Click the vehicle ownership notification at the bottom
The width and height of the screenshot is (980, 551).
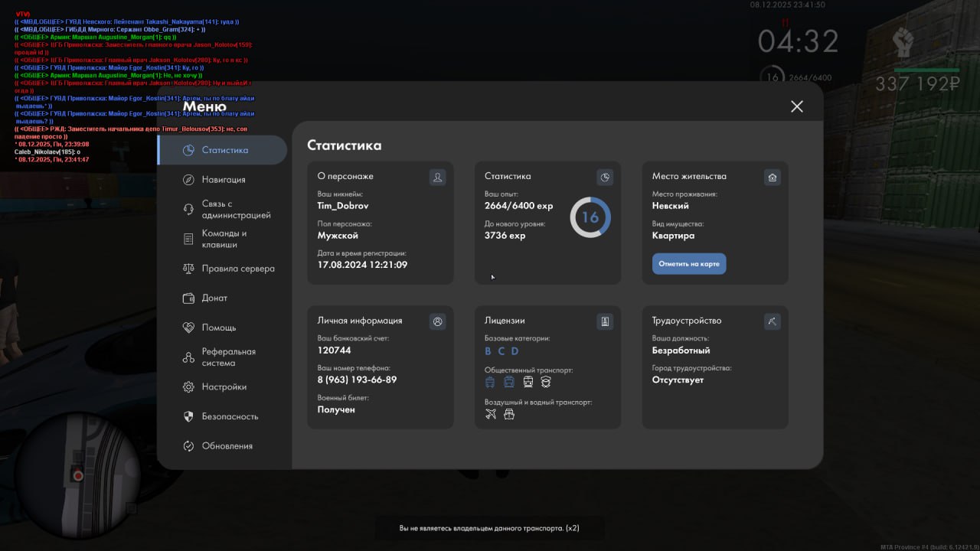[x=489, y=528]
